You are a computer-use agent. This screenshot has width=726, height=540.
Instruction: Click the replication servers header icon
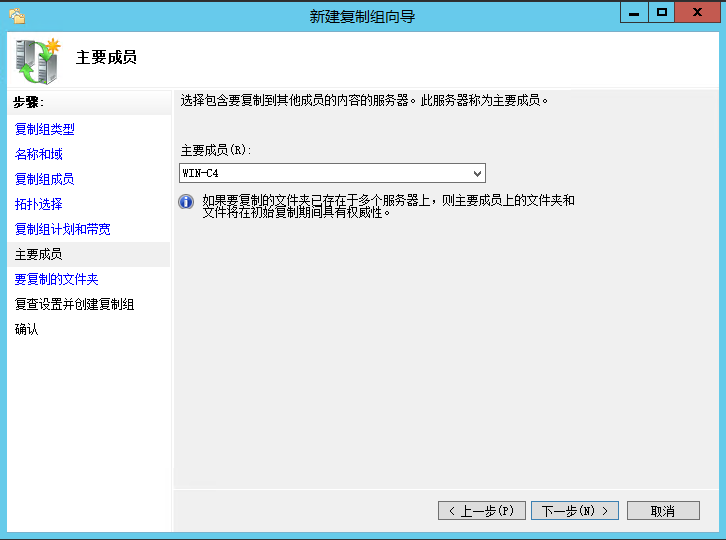38,61
